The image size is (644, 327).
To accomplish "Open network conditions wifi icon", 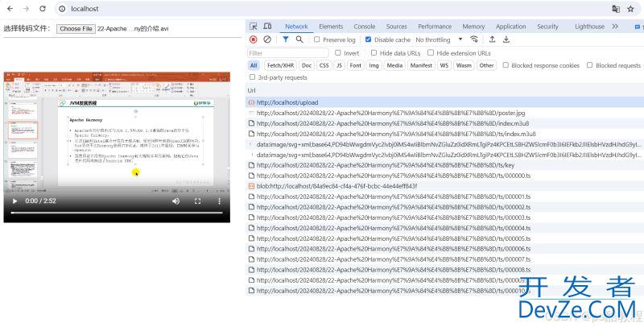I will tap(474, 39).
